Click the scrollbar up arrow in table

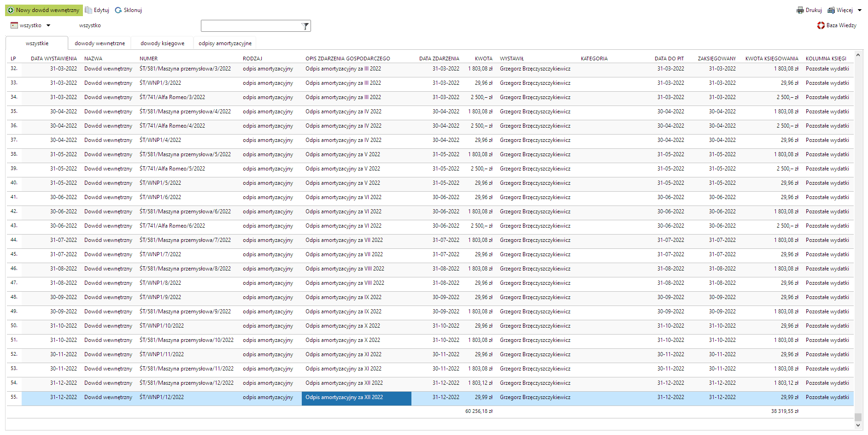[x=858, y=55]
